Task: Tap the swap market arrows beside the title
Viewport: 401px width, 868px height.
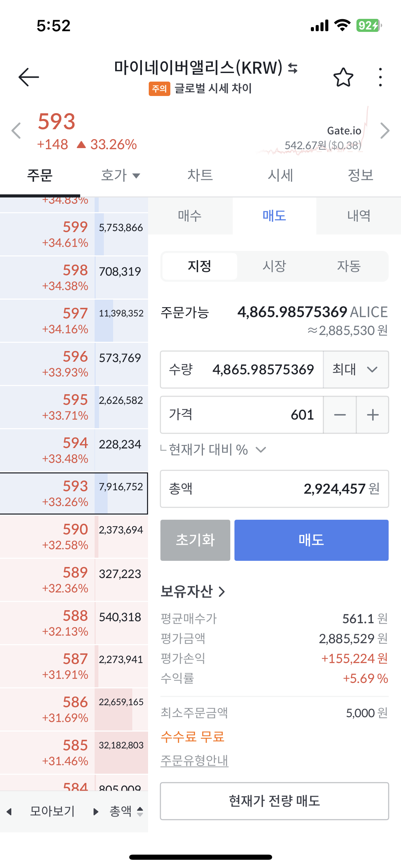Action: 293,68
